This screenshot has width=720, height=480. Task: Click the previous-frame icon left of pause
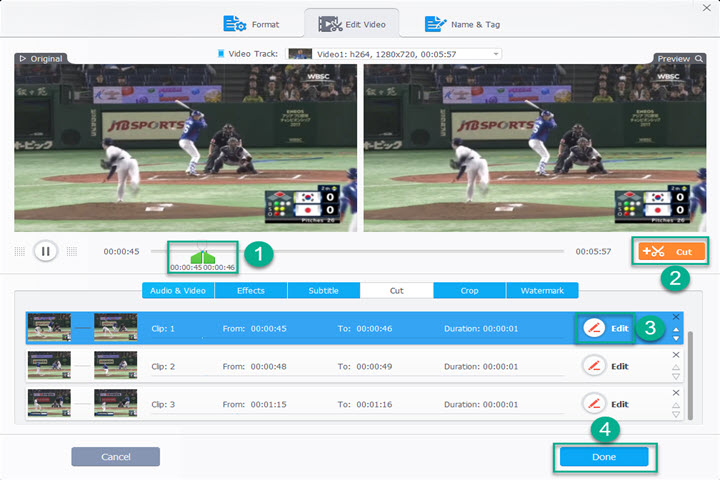(19, 251)
